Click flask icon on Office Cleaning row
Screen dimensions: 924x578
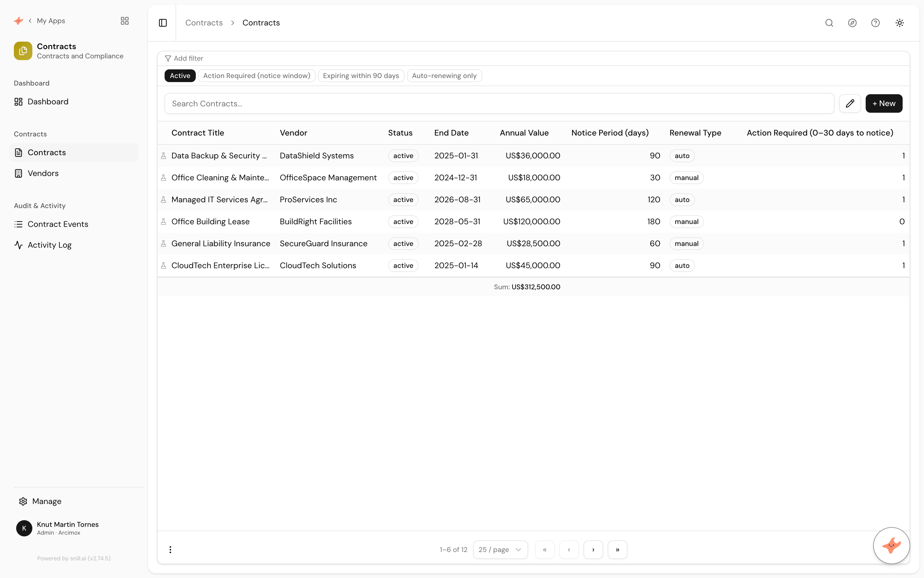(x=163, y=178)
